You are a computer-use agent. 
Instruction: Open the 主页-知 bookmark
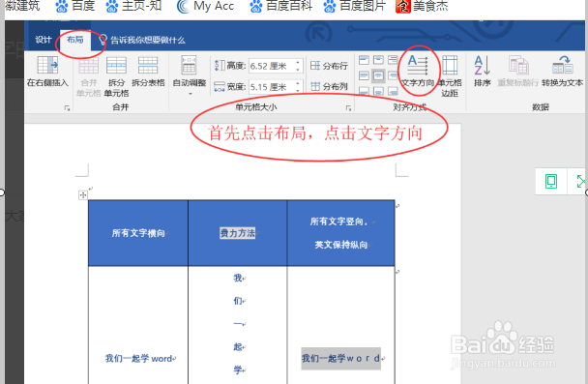click(x=133, y=6)
